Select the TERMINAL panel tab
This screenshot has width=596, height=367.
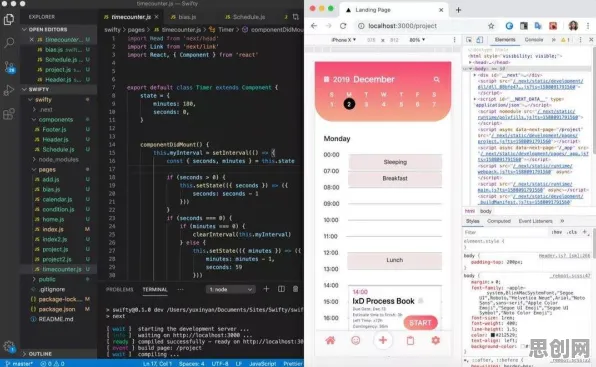(x=155, y=289)
